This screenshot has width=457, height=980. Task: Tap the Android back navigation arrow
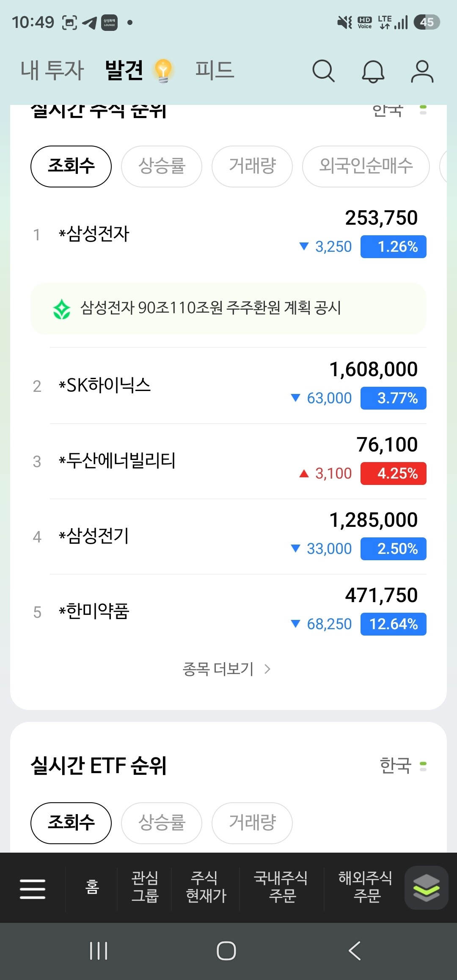(x=355, y=951)
